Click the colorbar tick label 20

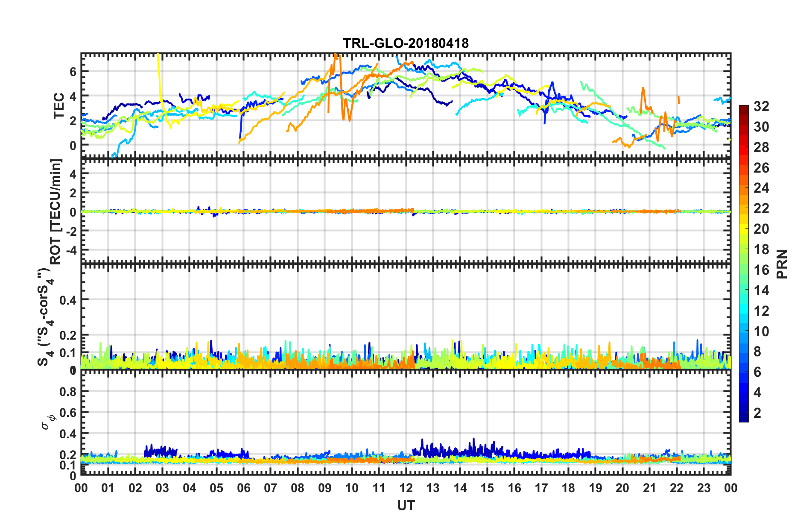coord(761,229)
